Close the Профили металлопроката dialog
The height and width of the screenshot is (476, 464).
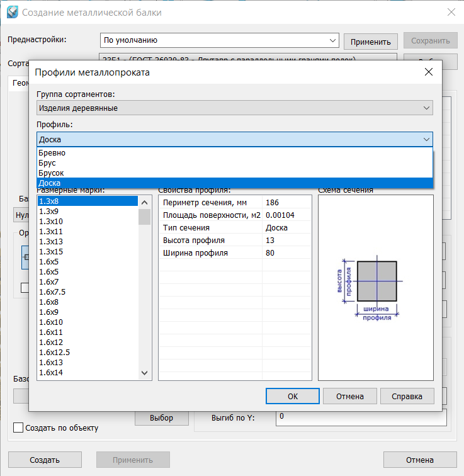pyautogui.click(x=429, y=72)
